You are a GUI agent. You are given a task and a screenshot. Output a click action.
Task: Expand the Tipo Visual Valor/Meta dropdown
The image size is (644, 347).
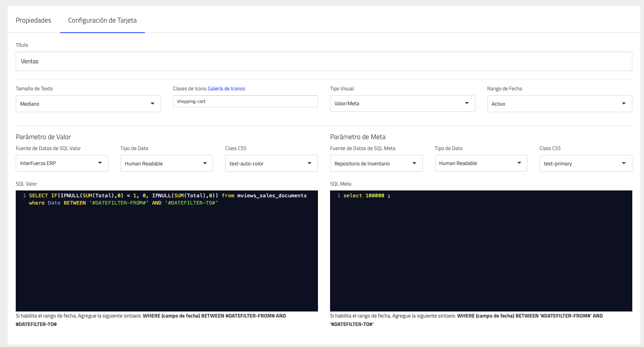point(402,103)
